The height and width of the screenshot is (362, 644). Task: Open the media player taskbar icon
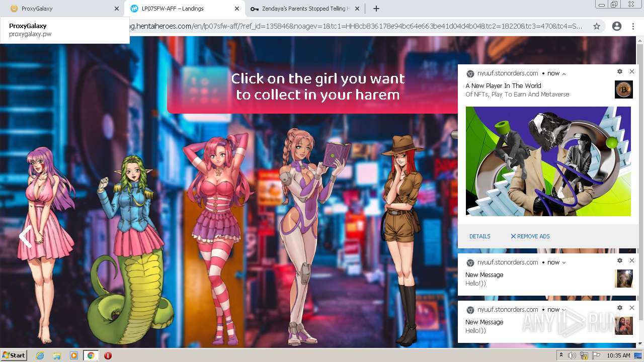[74, 355]
